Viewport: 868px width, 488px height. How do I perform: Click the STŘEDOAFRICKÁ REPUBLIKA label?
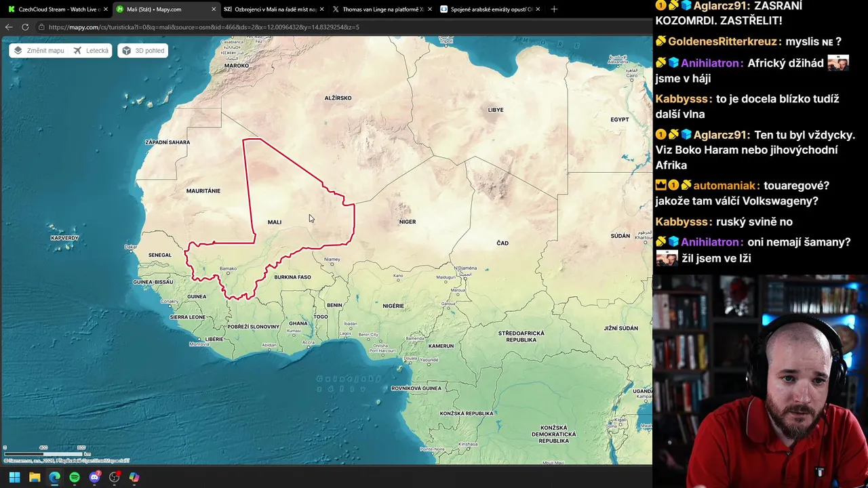[x=521, y=336]
